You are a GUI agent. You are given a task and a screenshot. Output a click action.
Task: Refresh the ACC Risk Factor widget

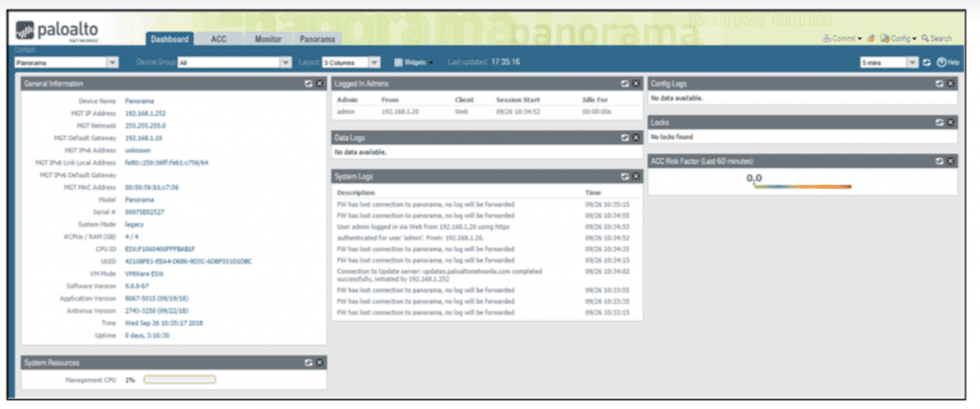coord(939,161)
